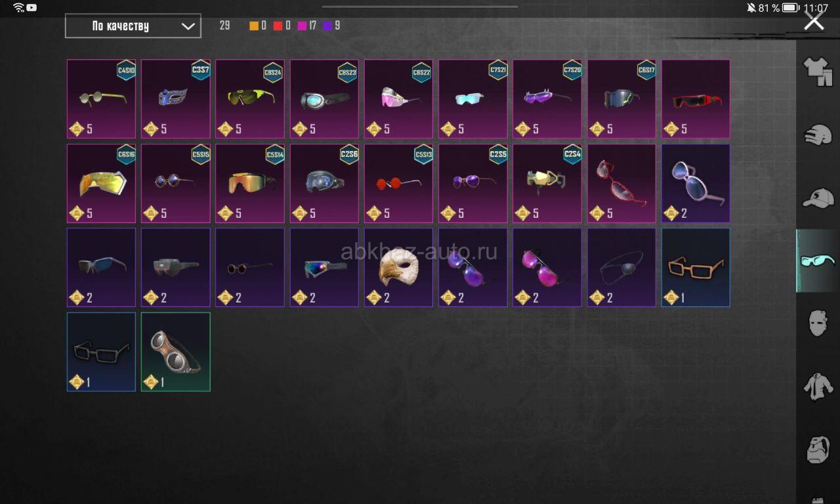This screenshot has width=840, height=504.
Task: Select the jacket category sidebar icon
Action: coord(818,387)
